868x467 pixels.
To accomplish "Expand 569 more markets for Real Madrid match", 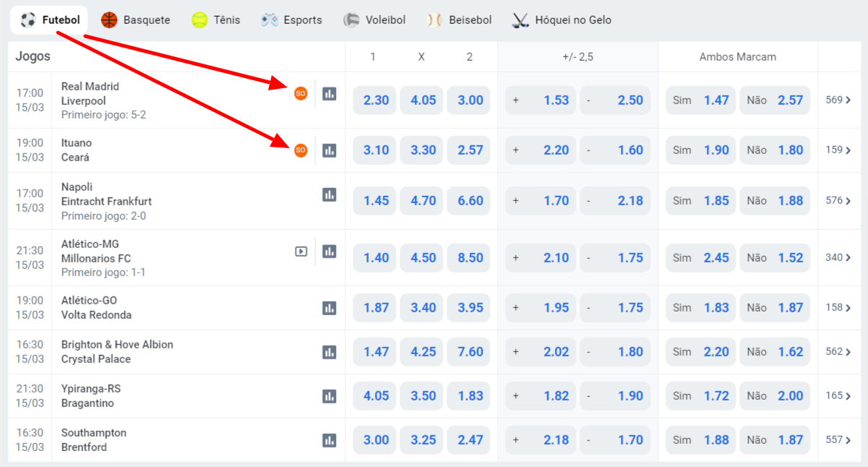I will [838, 100].
